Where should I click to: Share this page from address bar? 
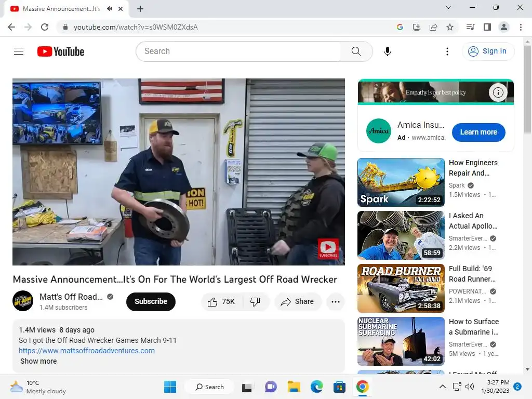(433, 27)
